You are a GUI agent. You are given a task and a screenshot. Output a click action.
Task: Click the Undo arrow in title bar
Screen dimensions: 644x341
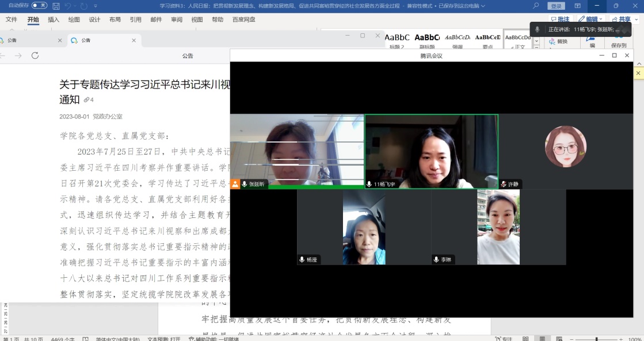pos(68,6)
